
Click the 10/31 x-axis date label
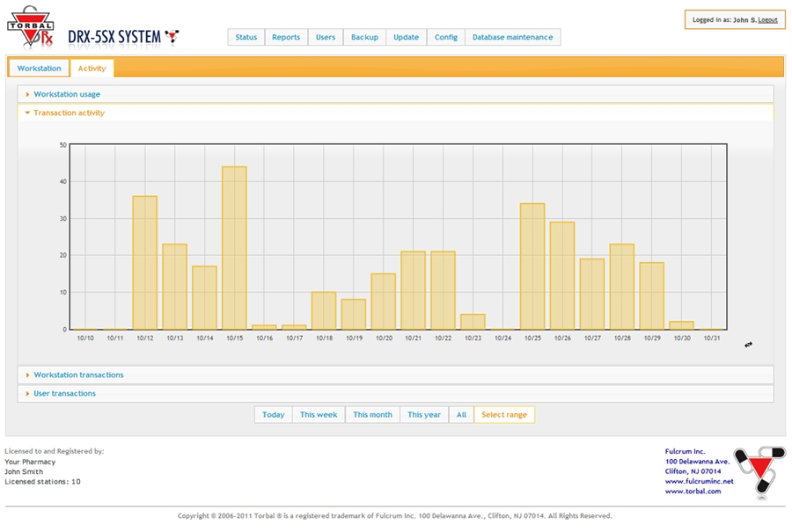coord(712,339)
